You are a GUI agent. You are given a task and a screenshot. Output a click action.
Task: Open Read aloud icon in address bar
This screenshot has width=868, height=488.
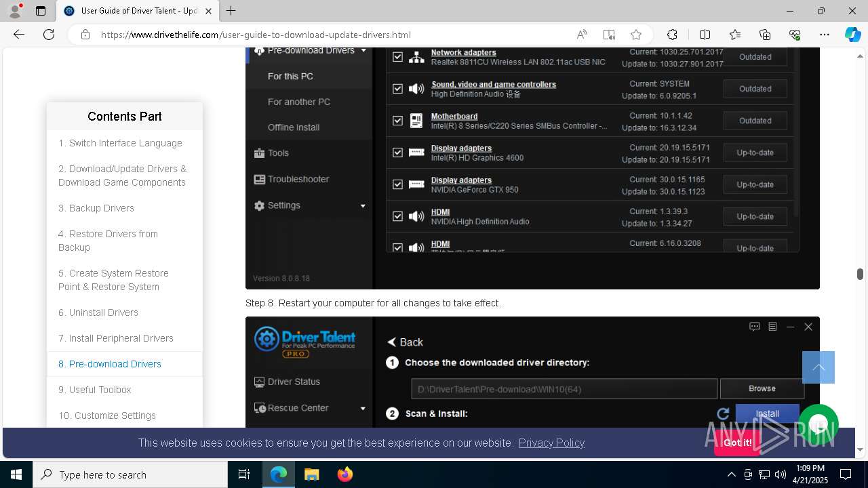click(x=582, y=35)
